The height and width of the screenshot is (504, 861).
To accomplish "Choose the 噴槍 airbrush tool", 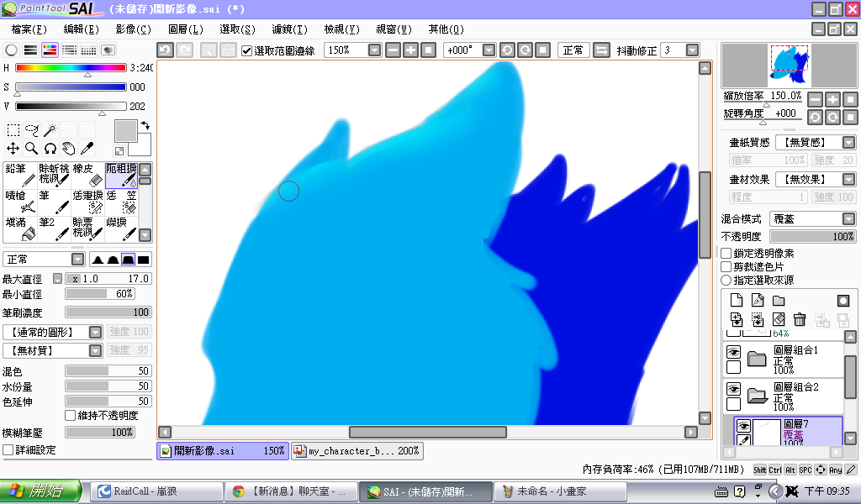I will pos(20,202).
